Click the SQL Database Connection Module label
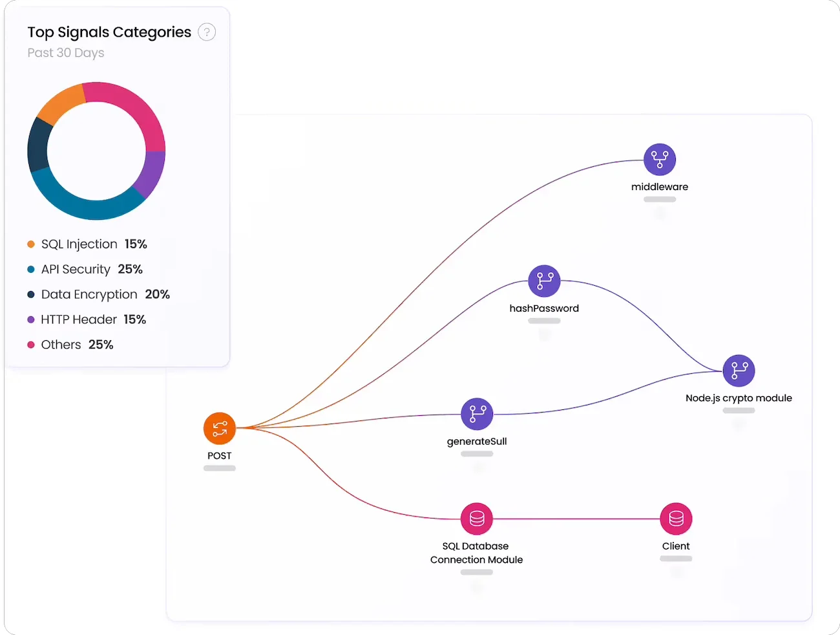Viewport: 840px width, 635px height. tap(477, 553)
